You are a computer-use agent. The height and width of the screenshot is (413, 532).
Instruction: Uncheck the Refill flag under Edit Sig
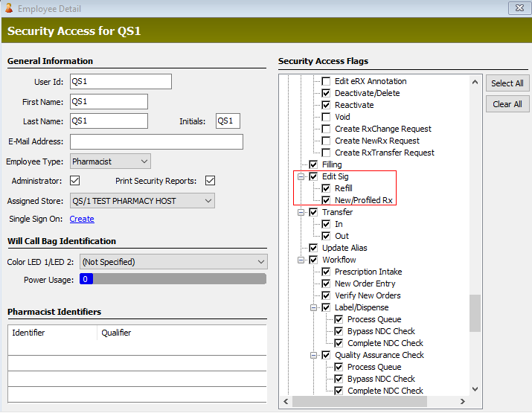(326, 188)
